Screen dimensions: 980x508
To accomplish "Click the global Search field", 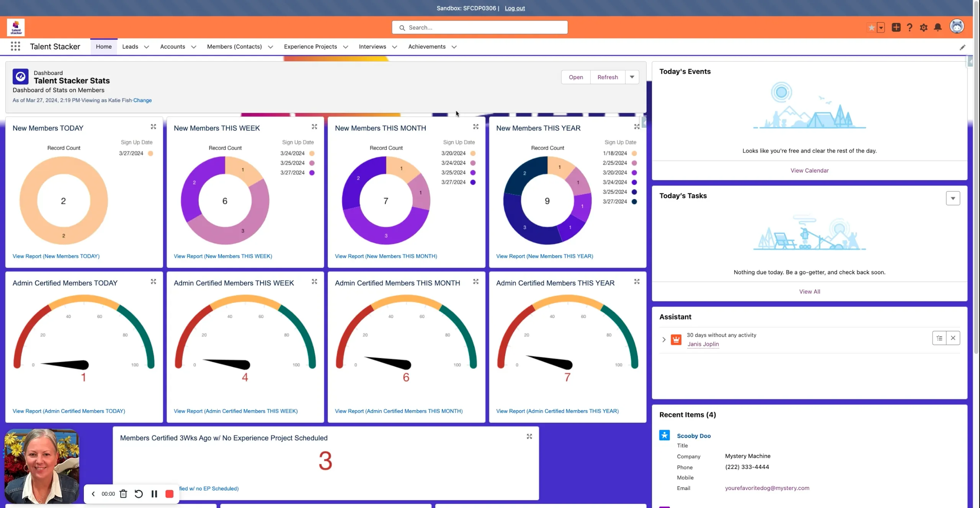I will (x=480, y=28).
